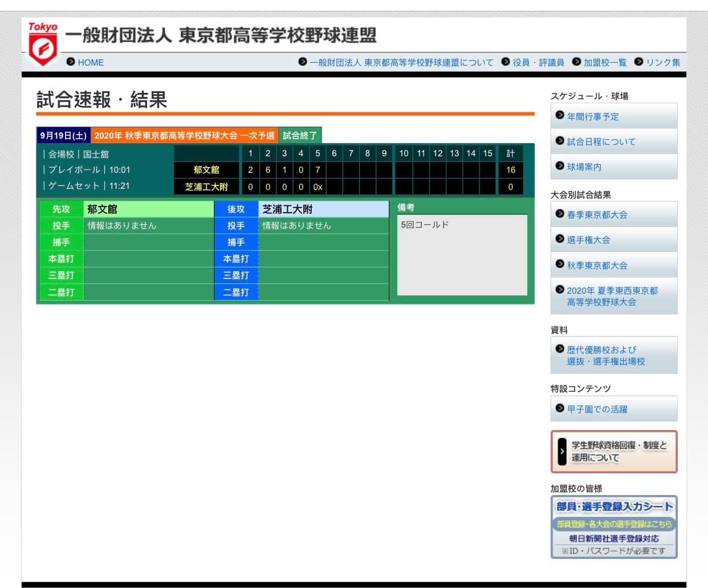Click 芝浦工大附 team name in scoreboard
The height and width of the screenshot is (588, 708).
[x=206, y=186]
